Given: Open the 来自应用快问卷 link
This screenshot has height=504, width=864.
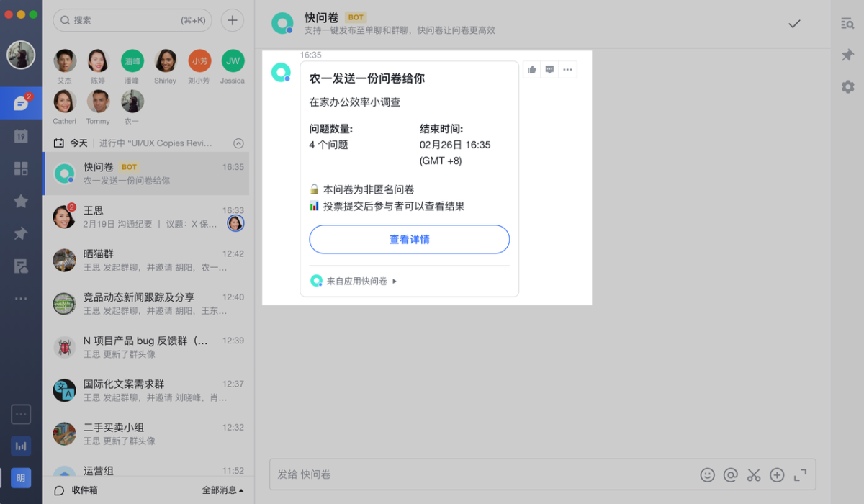Looking at the screenshot, I should click(354, 281).
